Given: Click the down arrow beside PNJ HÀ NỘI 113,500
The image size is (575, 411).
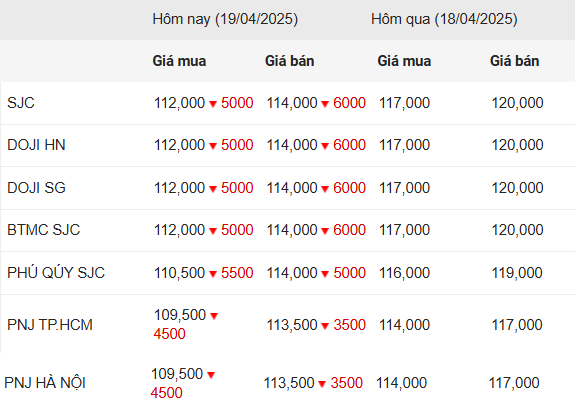Looking at the screenshot, I should tap(322, 384).
